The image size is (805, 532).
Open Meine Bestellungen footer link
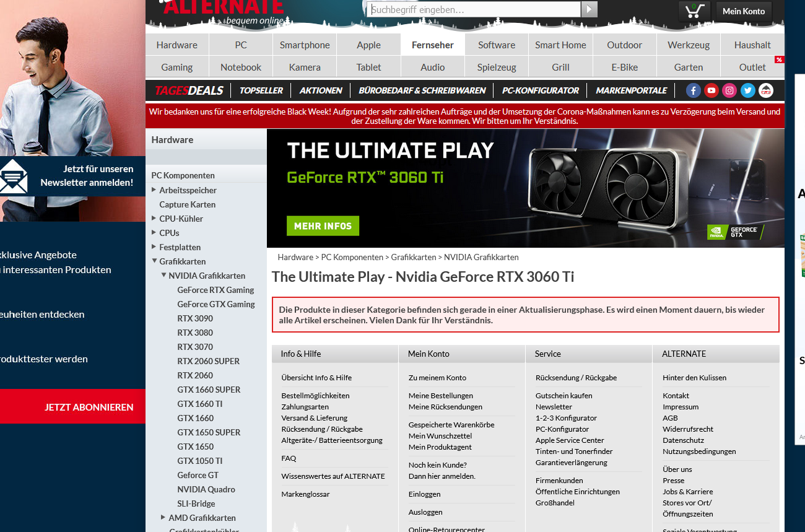pyautogui.click(x=441, y=396)
